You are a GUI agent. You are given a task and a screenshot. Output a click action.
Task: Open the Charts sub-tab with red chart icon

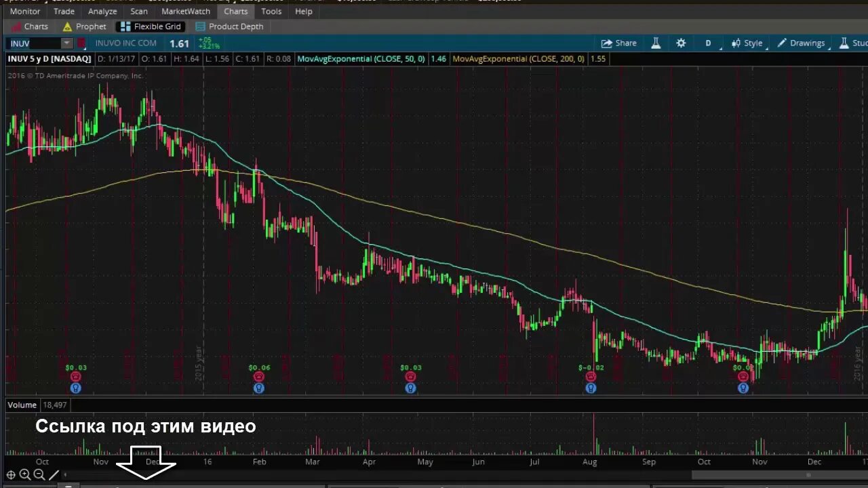click(30, 26)
